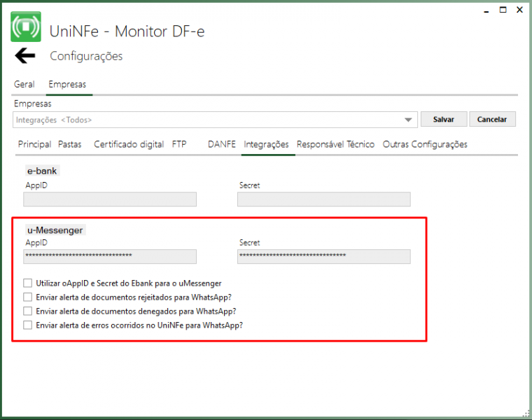The image size is (532, 420).
Task: Click the e-bank AppID field
Action: pyautogui.click(x=110, y=199)
